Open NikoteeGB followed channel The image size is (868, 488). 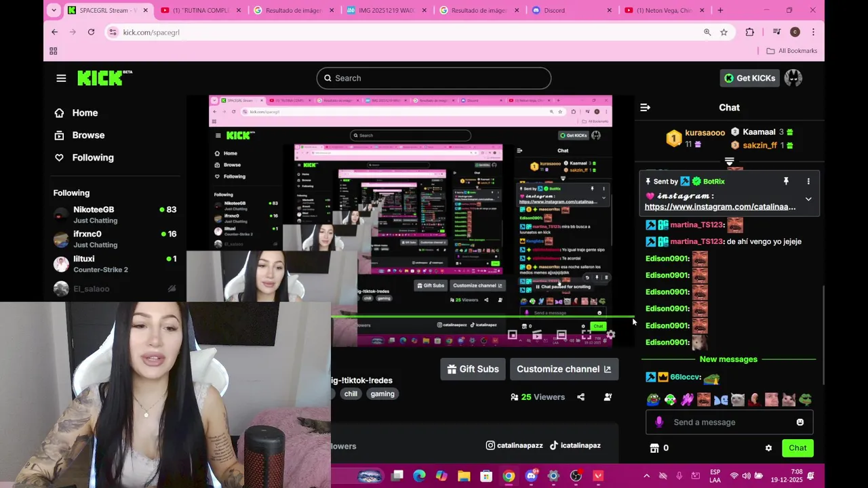click(x=115, y=215)
